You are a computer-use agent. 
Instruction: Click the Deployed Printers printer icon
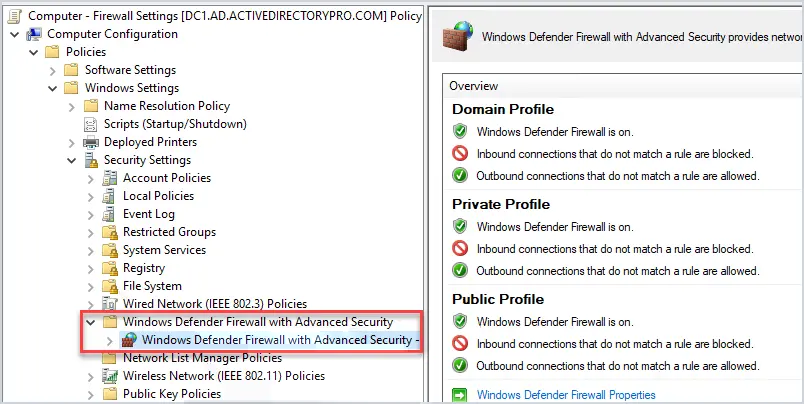click(91, 142)
